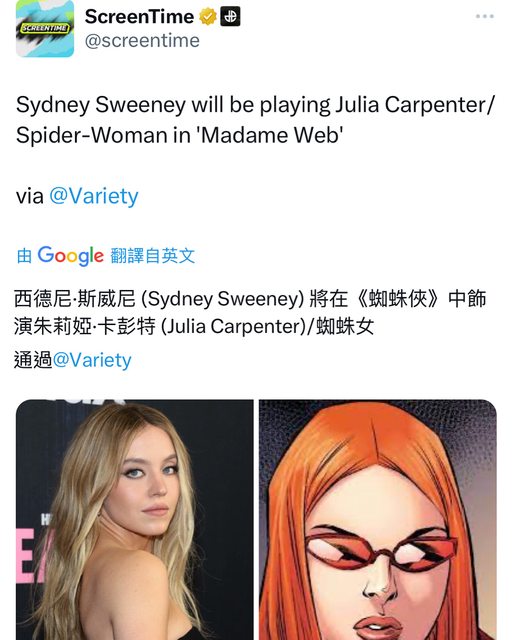Open the @Variety mention after 通過

[92, 360]
